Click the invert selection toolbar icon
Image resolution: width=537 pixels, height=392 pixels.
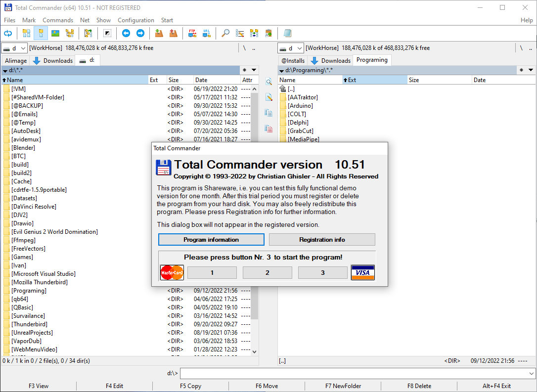(x=107, y=33)
